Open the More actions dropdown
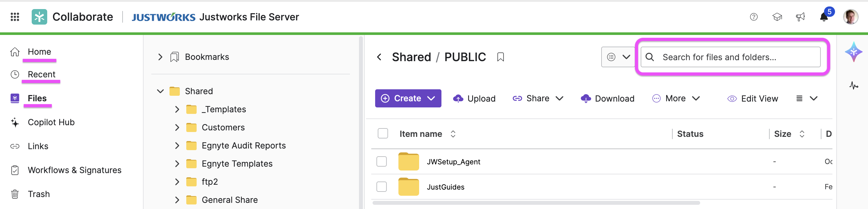The height and width of the screenshot is (209, 868). pyautogui.click(x=676, y=98)
